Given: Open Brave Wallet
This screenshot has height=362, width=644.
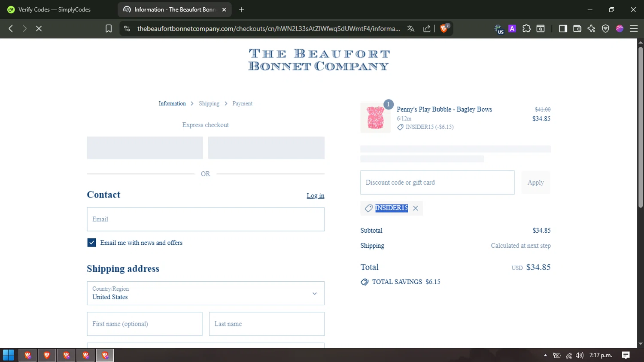Looking at the screenshot, I should (x=577, y=28).
